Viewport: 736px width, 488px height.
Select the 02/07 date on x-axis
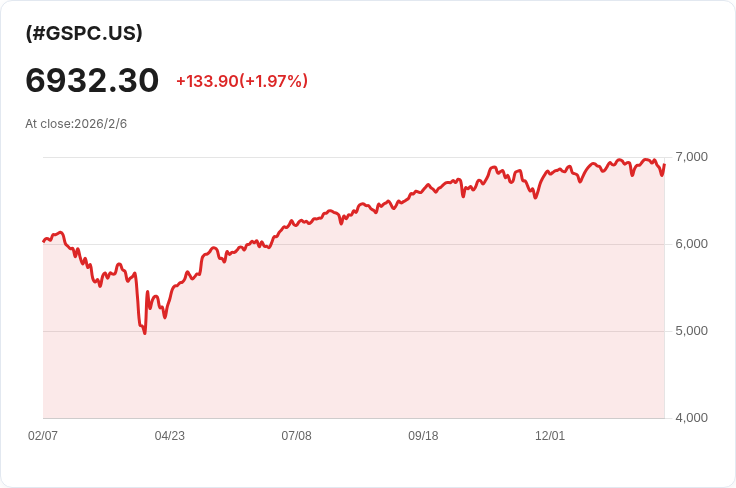coord(43,435)
